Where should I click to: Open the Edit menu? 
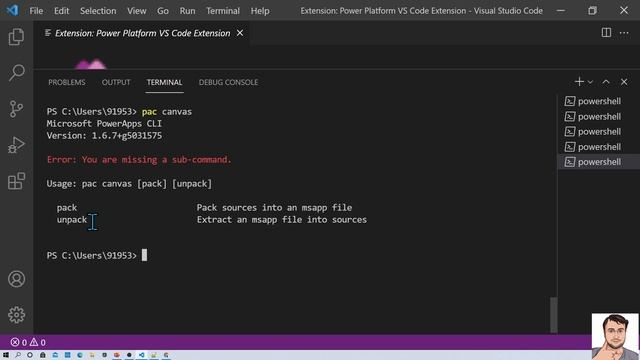[x=62, y=11]
